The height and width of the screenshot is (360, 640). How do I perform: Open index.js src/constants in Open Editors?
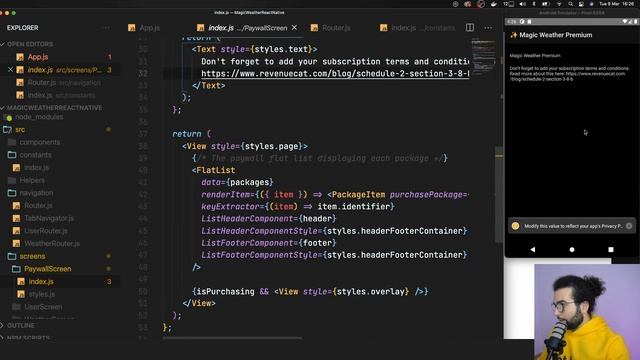[x=56, y=95]
